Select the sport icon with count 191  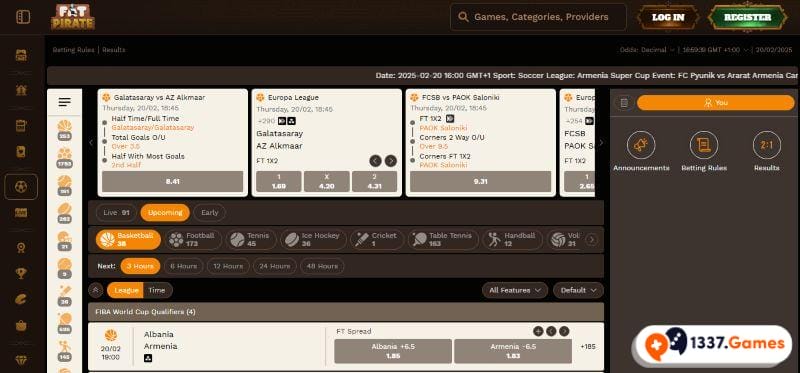(65, 185)
